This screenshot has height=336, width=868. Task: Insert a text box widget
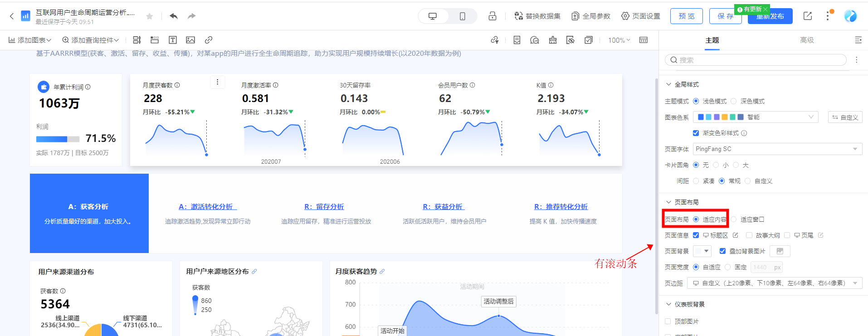coord(173,40)
